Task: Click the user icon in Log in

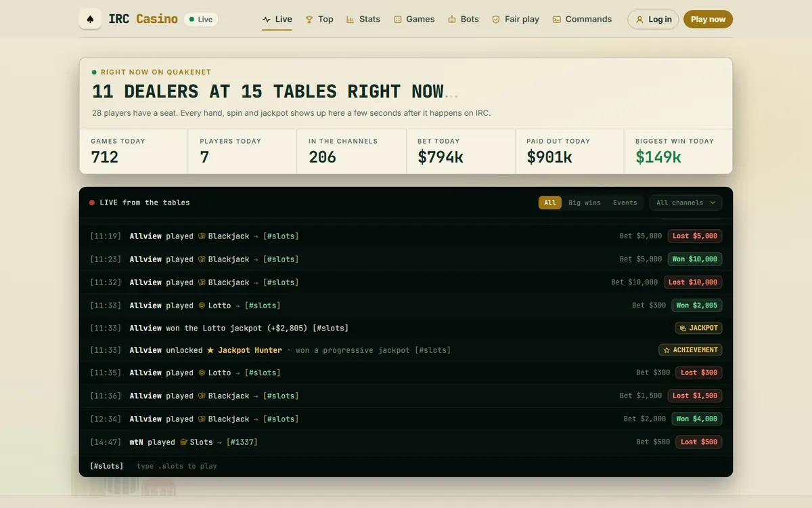Action: 639,20
